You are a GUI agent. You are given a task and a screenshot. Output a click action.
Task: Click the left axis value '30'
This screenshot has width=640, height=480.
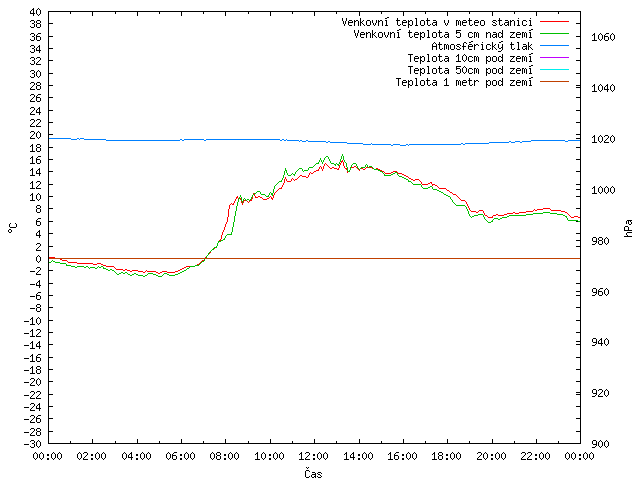coord(36,74)
